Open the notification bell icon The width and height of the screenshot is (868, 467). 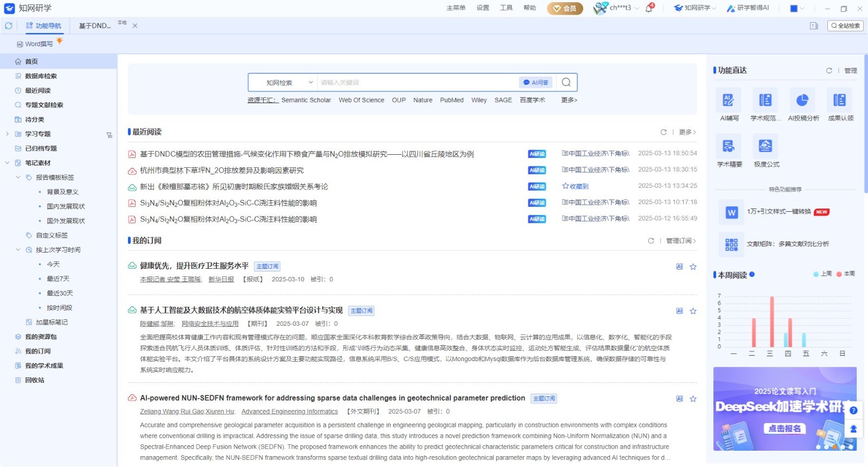tap(649, 8)
